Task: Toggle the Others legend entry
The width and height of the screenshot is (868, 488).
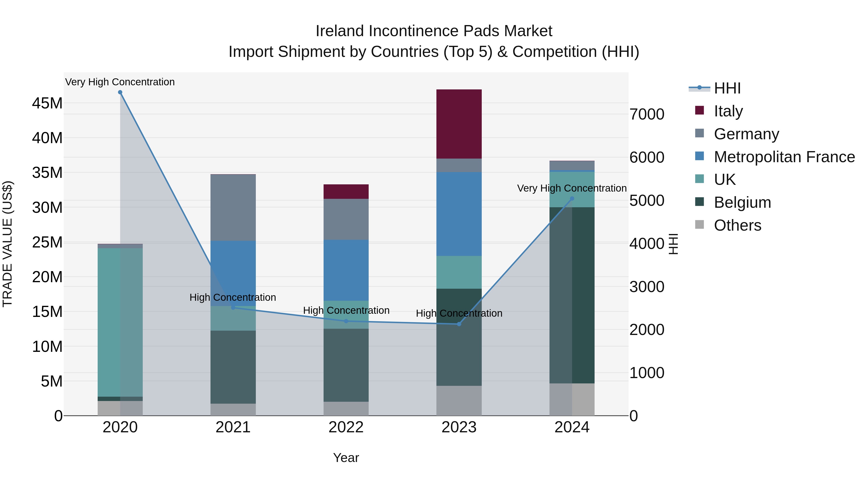Action: 728,225
